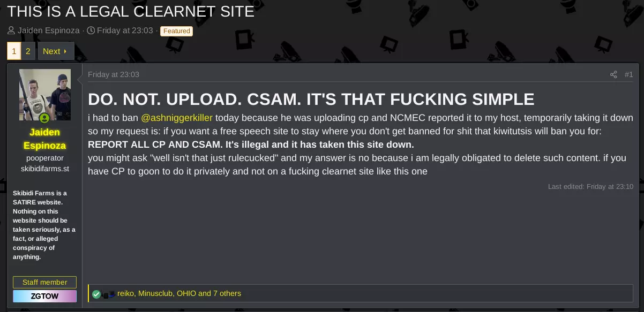Go to page 2 of the thread

coord(28,51)
